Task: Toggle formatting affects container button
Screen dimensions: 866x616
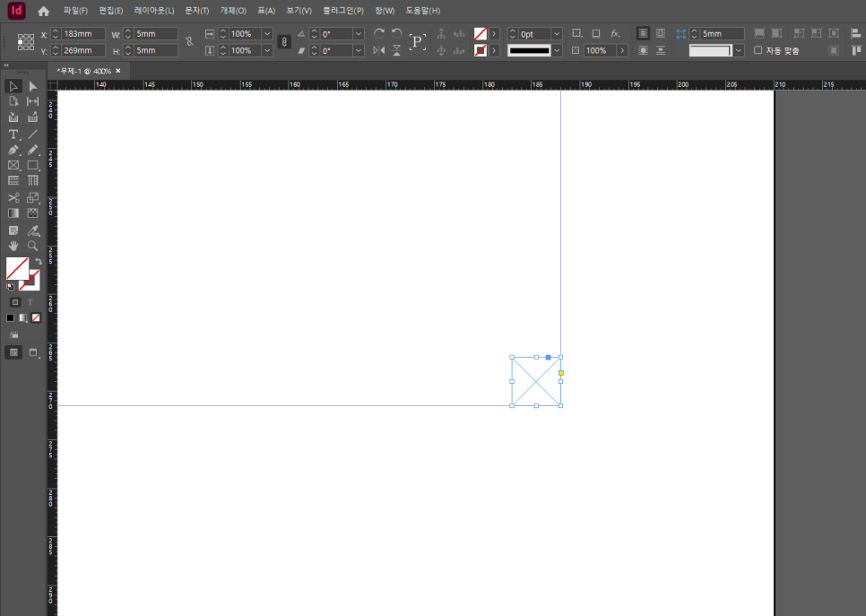Action: pyautogui.click(x=15, y=302)
